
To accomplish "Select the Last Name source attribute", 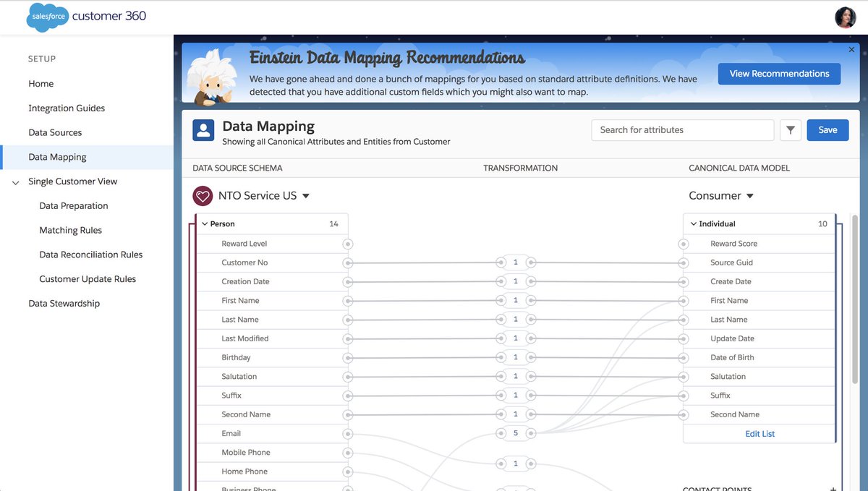I will pos(272,320).
